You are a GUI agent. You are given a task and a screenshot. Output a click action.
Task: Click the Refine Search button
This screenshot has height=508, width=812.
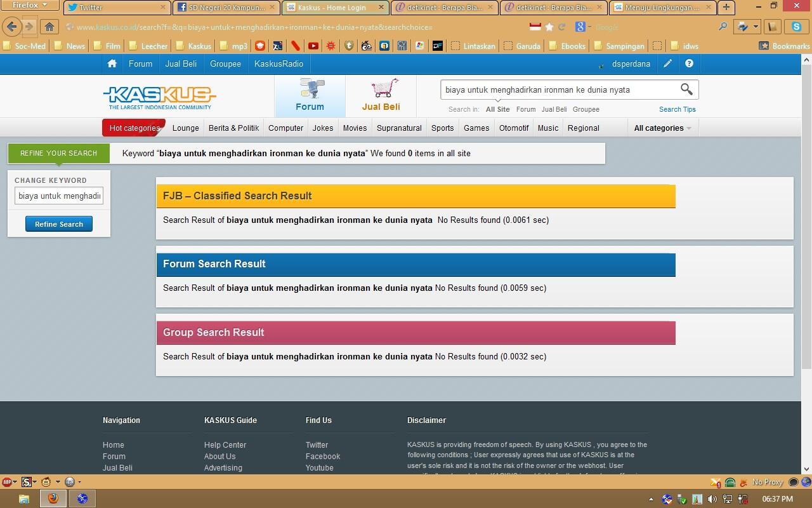pos(59,224)
